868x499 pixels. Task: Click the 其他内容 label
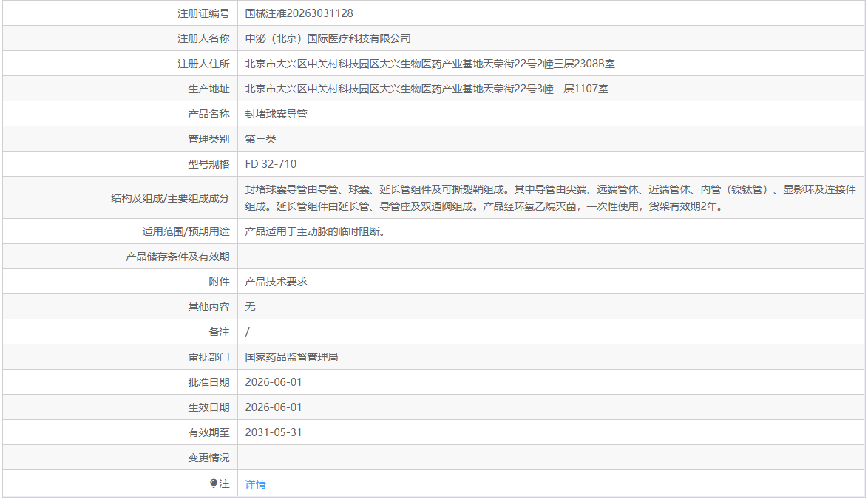(x=208, y=307)
